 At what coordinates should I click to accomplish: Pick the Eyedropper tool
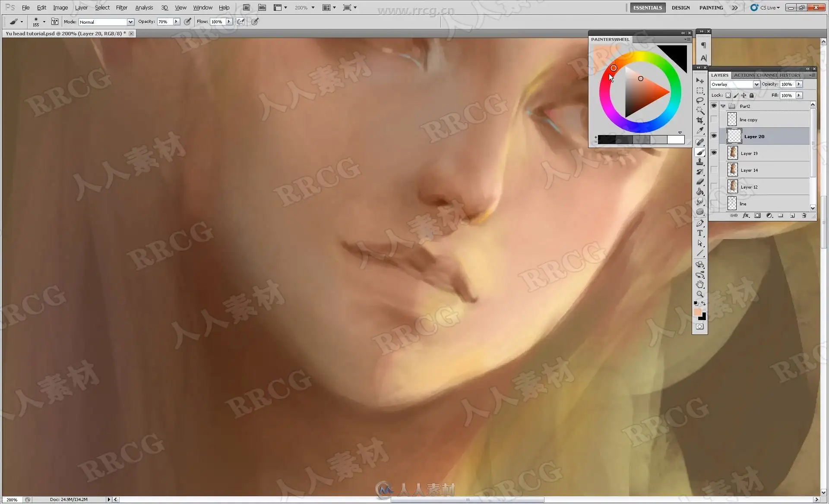click(x=700, y=131)
